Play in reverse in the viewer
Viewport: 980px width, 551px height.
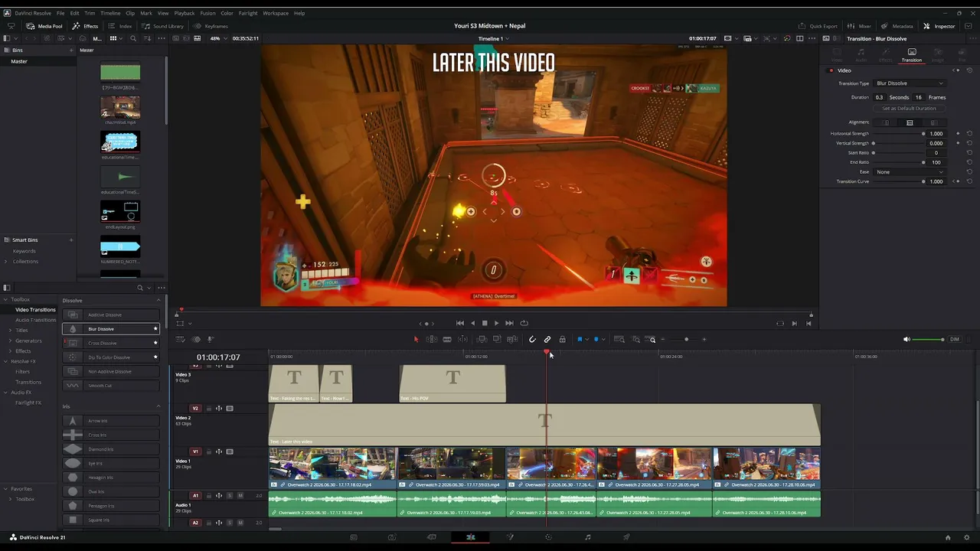472,323
